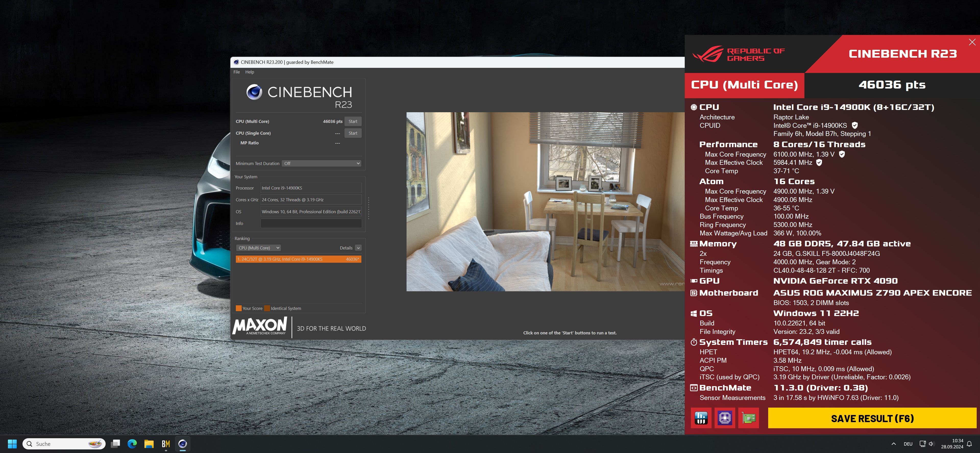
Task: Click the Processor field Intel Core i9-14900KS
Action: [311, 188]
